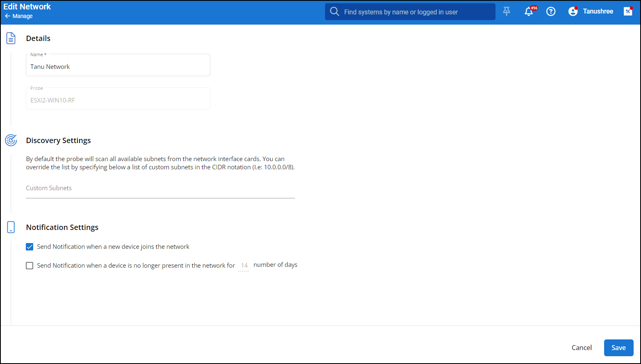Go back using the Manage arrow
641x364 pixels.
7,16
